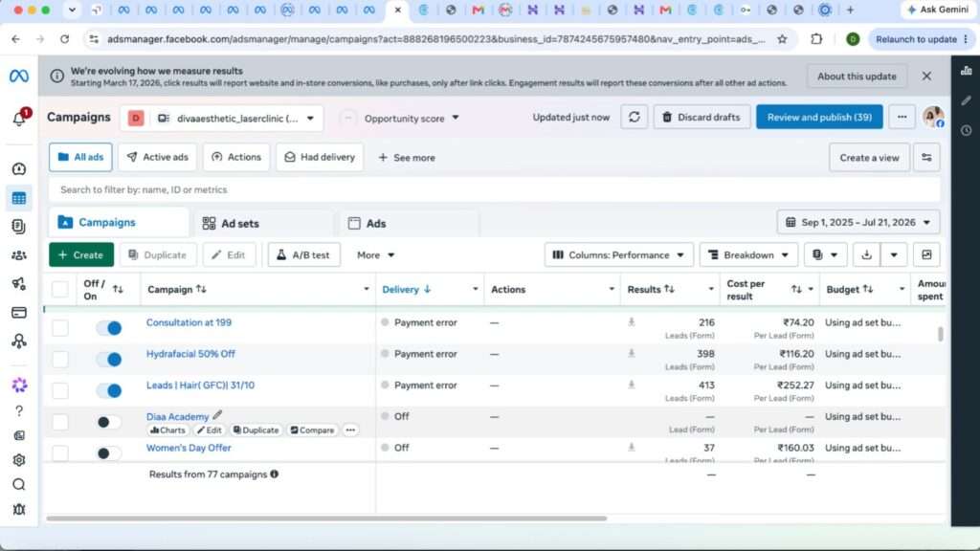This screenshot has width=980, height=551.
Task: Select the All ads filter view
Action: (x=80, y=158)
